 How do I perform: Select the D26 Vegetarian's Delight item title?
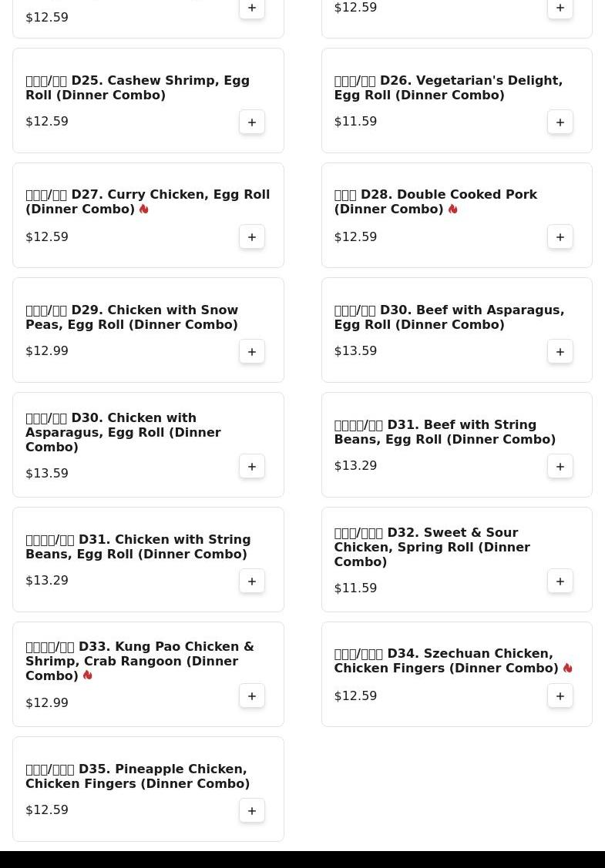click(x=449, y=88)
